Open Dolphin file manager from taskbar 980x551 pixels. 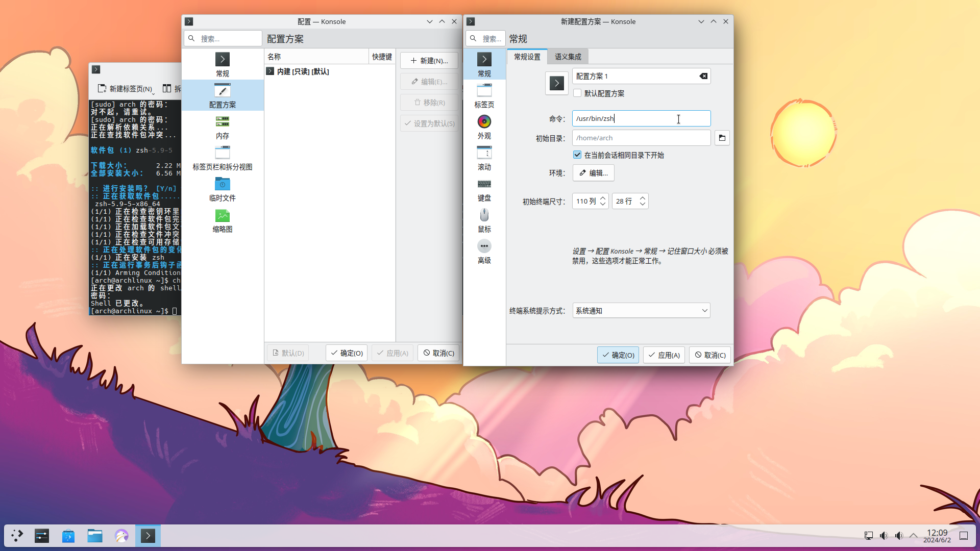click(x=95, y=536)
